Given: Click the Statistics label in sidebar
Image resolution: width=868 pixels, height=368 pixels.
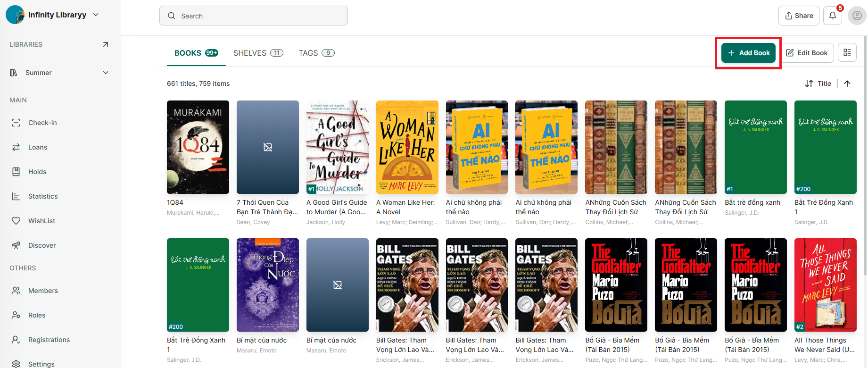Looking at the screenshot, I should (43, 196).
